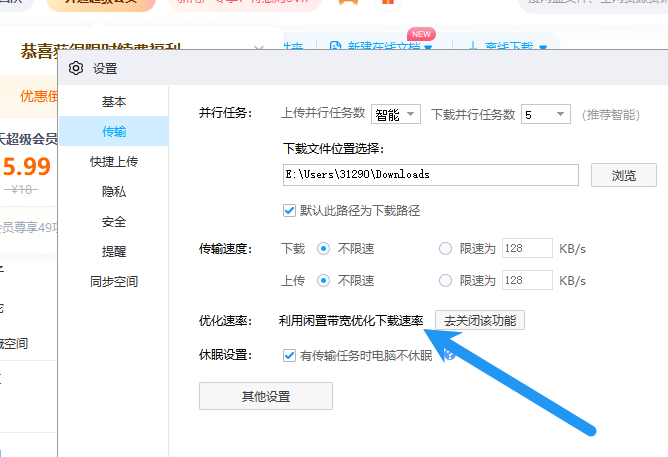Click the help question mark icon beside 休眠设置
668x457 pixels.
[449, 355]
